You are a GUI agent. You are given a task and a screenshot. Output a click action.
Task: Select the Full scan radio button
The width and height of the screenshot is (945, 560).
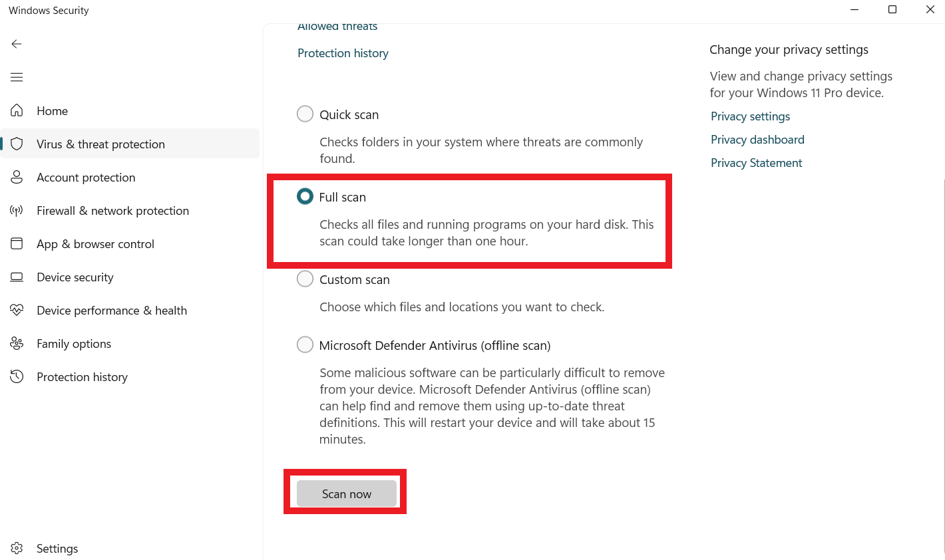click(x=305, y=197)
